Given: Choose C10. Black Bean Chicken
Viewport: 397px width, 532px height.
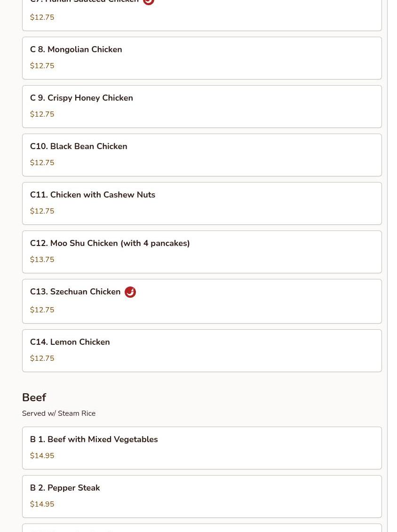Looking at the screenshot, I should 201,155.
